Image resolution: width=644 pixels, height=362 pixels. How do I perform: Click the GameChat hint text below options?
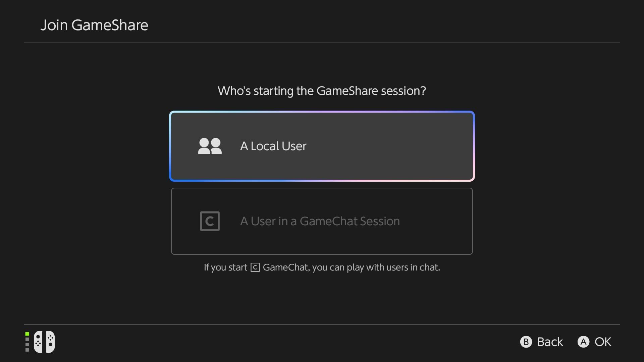tap(322, 267)
